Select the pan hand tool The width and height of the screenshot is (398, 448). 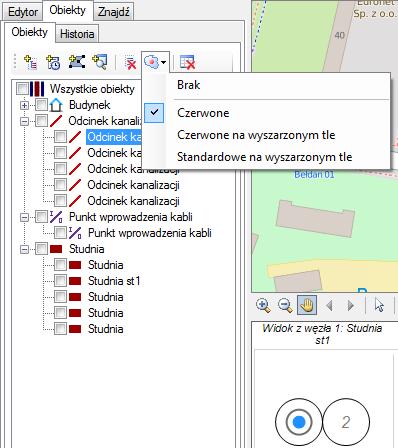click(x=307, y=305)
